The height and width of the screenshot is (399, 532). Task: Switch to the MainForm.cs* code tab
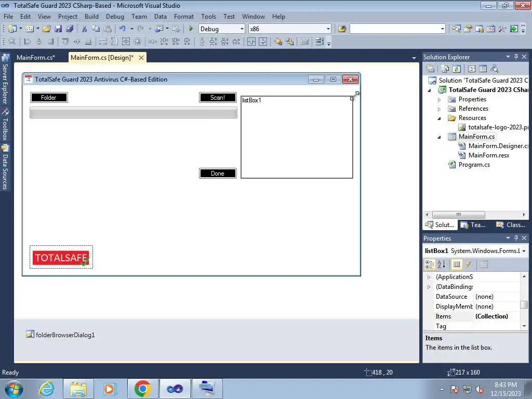[36, 57]
